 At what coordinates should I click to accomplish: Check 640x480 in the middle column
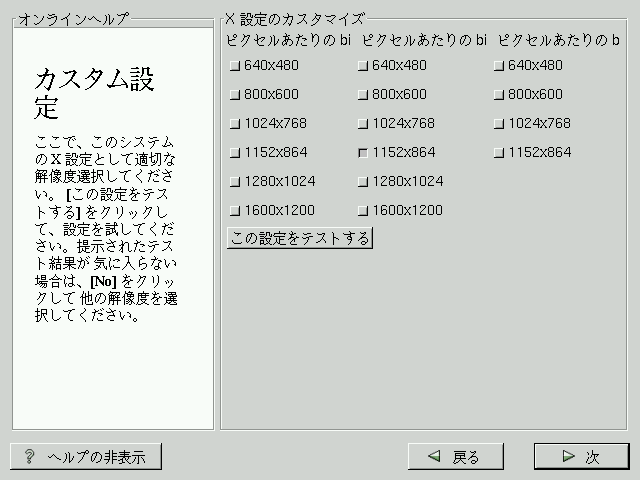363,66
